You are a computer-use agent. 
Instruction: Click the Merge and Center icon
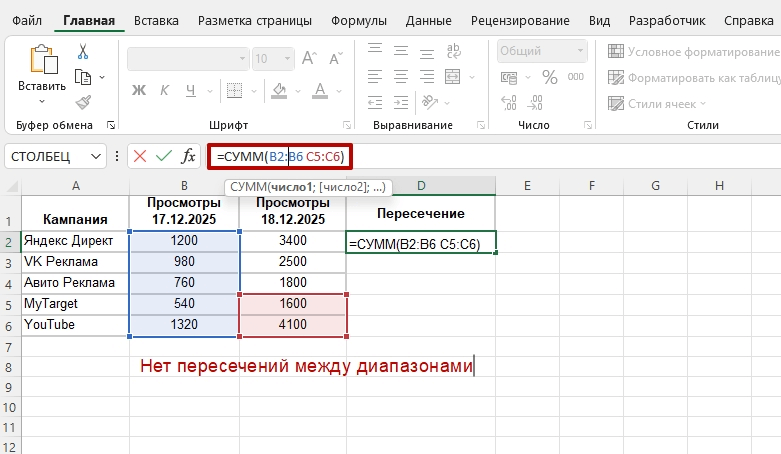tap(452, 76)
